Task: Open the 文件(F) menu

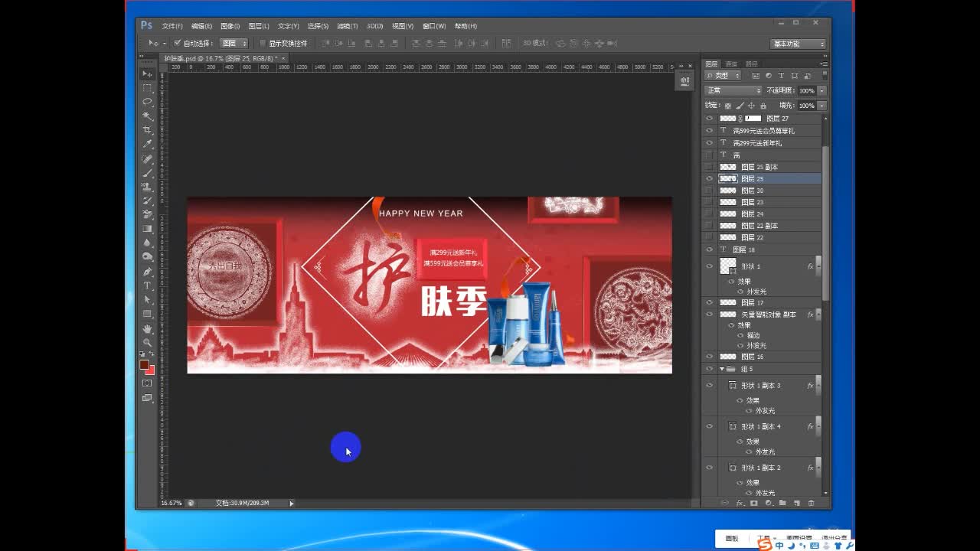Action: tap(172, 26)
